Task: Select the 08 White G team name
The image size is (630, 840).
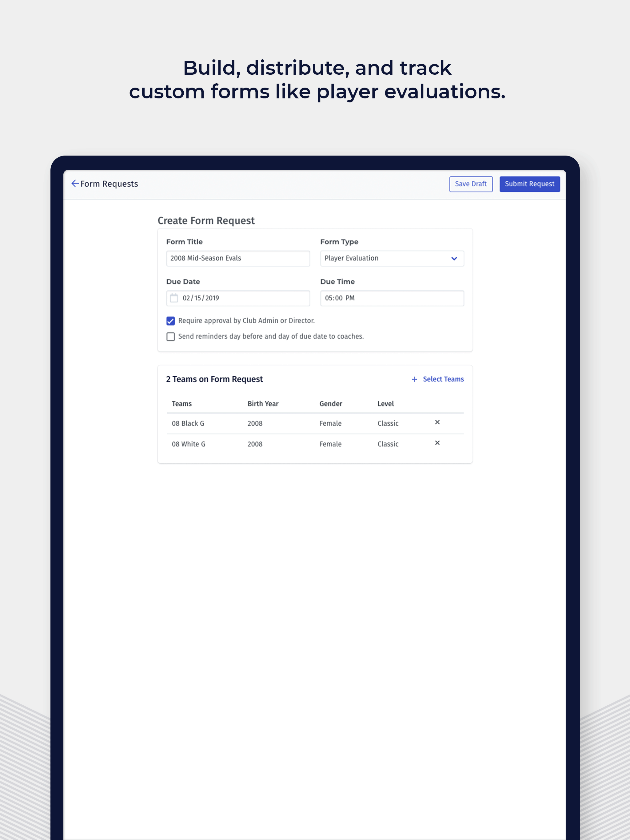Action: [189, 444]
